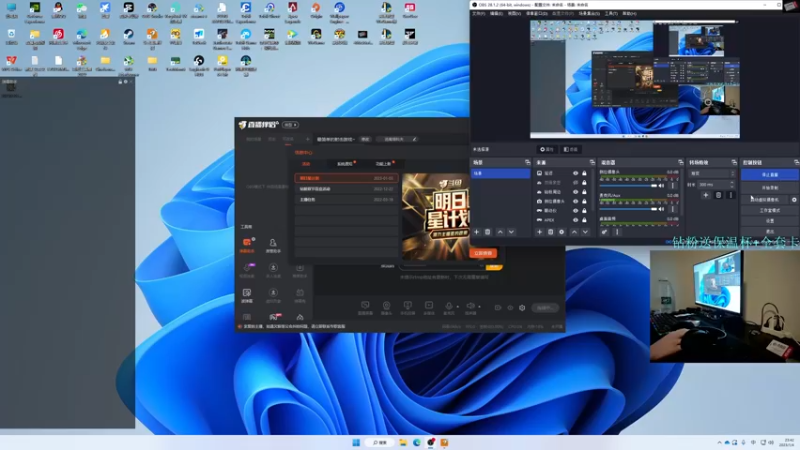800x450 pixels.
Task: Click the blue streaming button in OBS Controls
Action: (x=770, y=174)
